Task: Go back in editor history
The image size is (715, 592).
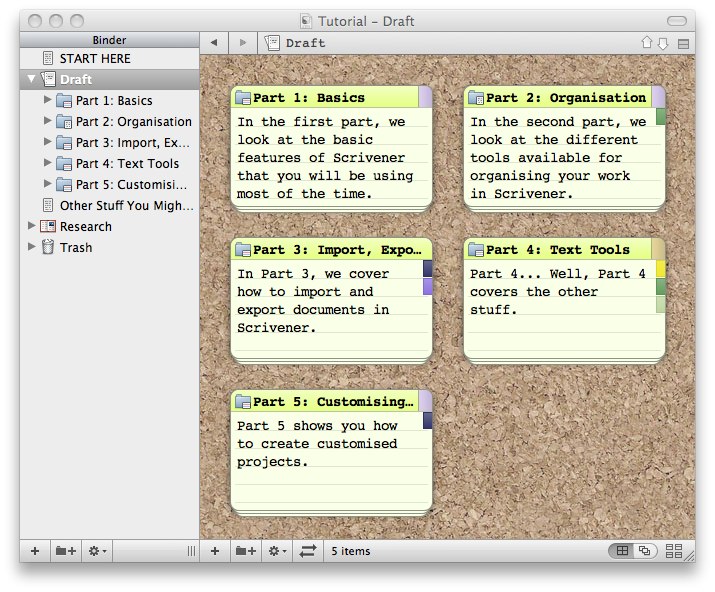Action: click(x=214, y=42)
